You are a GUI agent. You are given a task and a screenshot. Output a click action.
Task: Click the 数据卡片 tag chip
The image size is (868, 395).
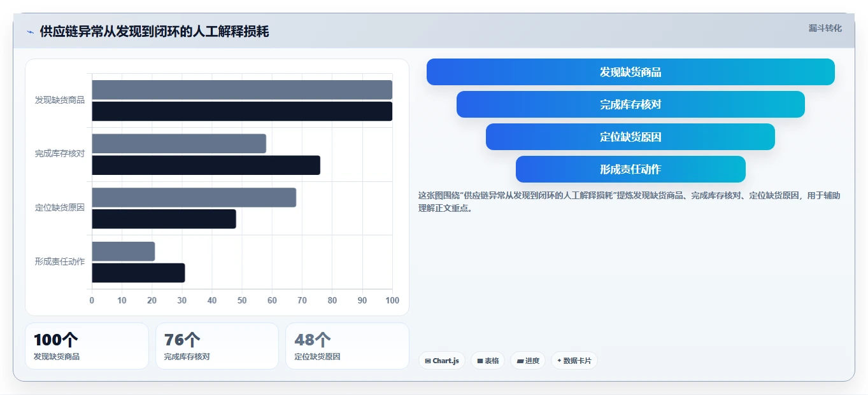[574, 361]
